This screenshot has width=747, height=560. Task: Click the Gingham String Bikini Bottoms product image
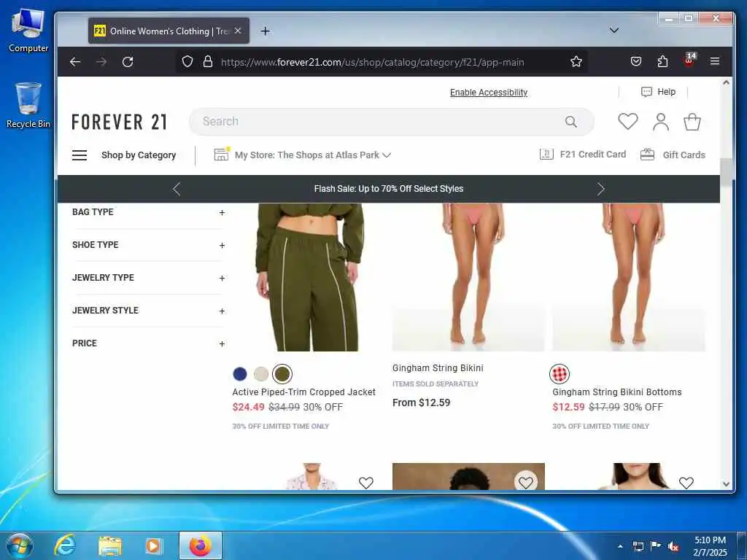click(x=629, y=277)
